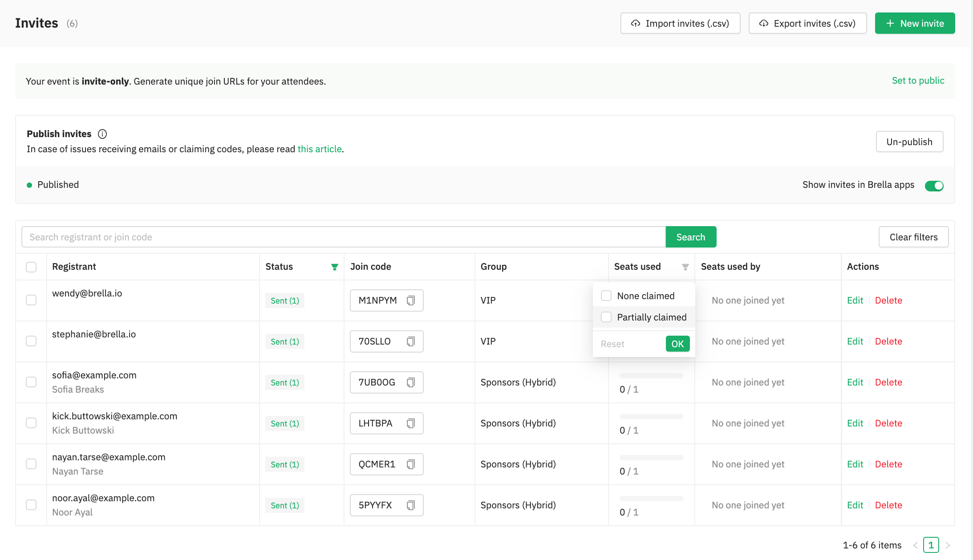This screenshot has width=973, height=560.
Task: Copy the LHTBPA join code
Action: [411, 423]
